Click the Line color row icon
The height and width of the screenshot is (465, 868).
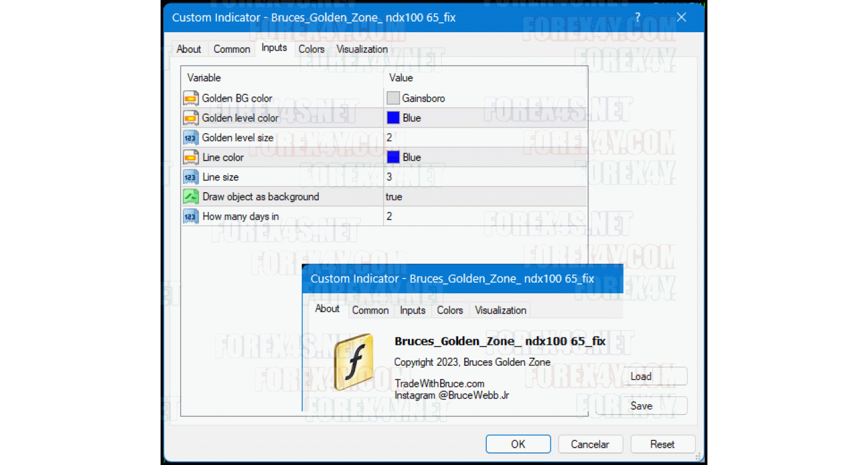tap(191, 157)
